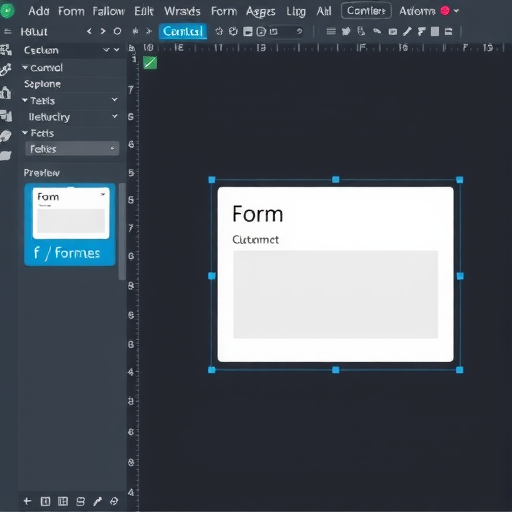Open the Feltes dropdown field
Viewport: 512px width, 512px height.
click(72, 149)
